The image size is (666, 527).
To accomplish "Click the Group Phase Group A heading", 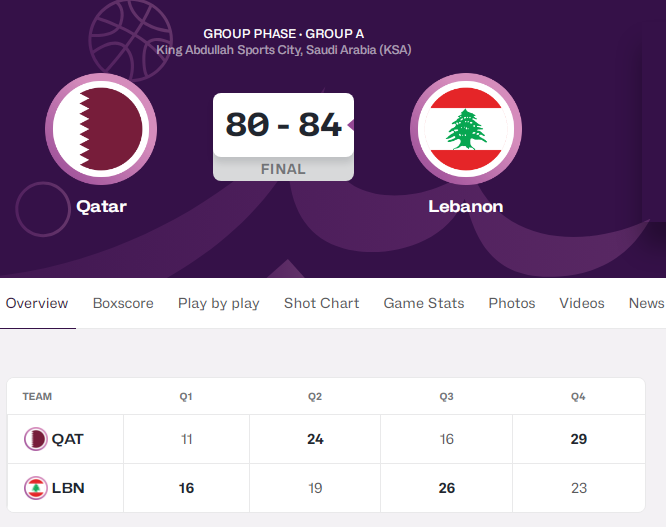I will tap(283, 34).
